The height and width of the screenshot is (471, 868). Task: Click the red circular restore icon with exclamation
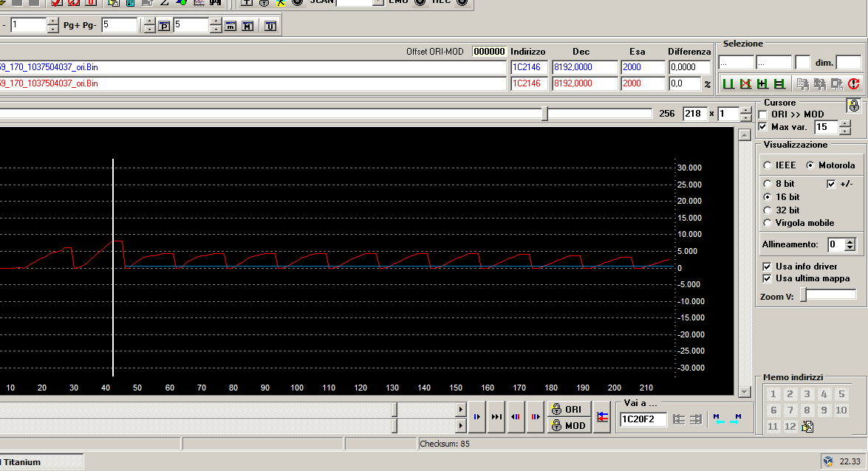coord(854,84)
